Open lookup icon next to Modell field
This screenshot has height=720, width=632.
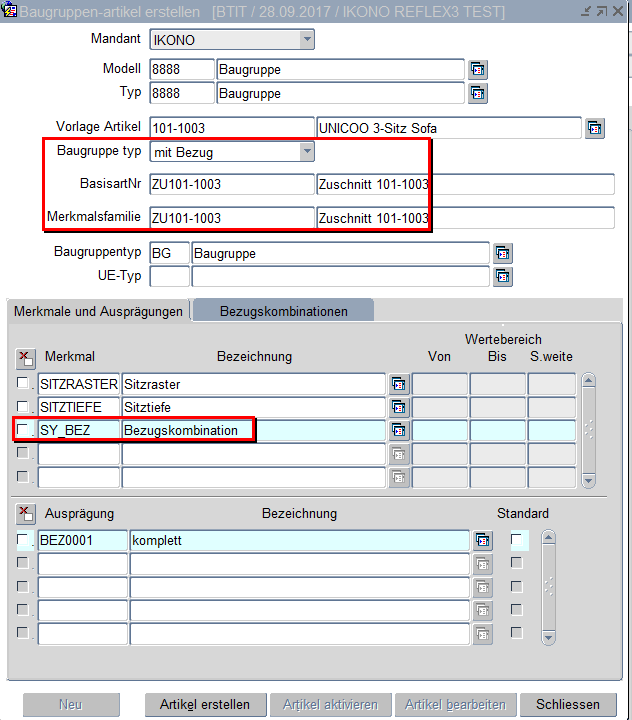point(478,70)
